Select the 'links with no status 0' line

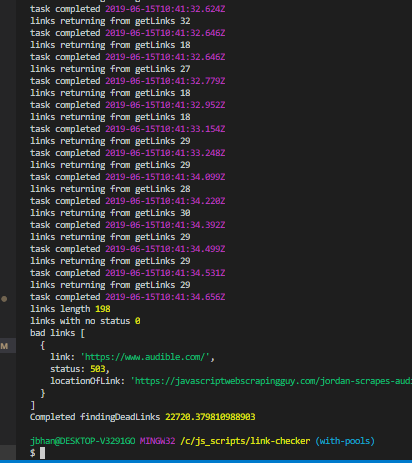(x=85, y=321)
